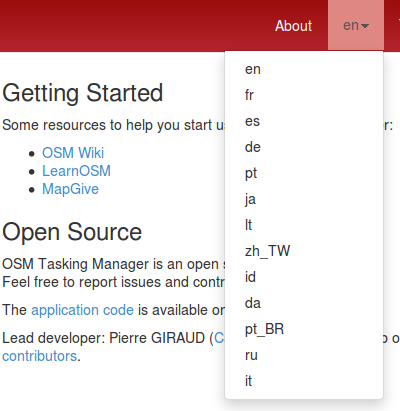
Task: Select zh_TW from the dropdown list
Action: click(304, 251)
